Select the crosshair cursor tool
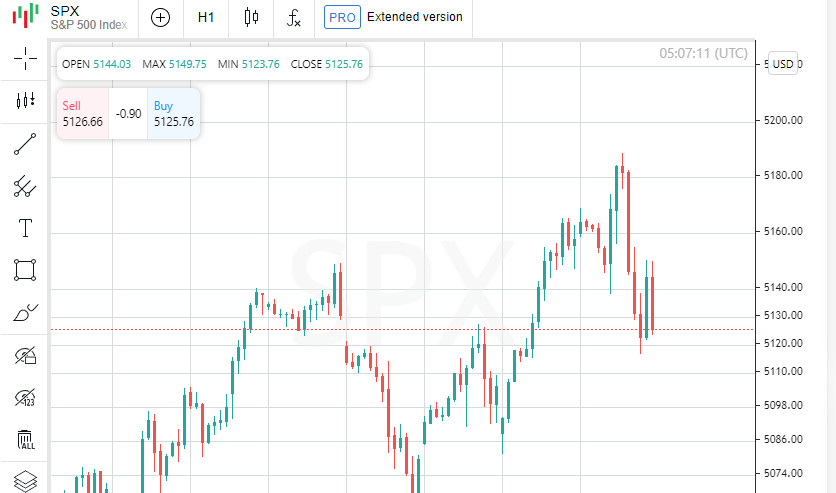 [x=25, y=58]
